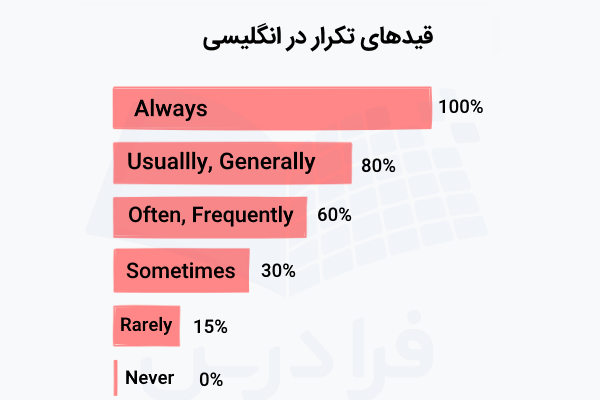The image size is (600, 400).
Task: Select the 15% percentage label
Action: coord(210,326)
